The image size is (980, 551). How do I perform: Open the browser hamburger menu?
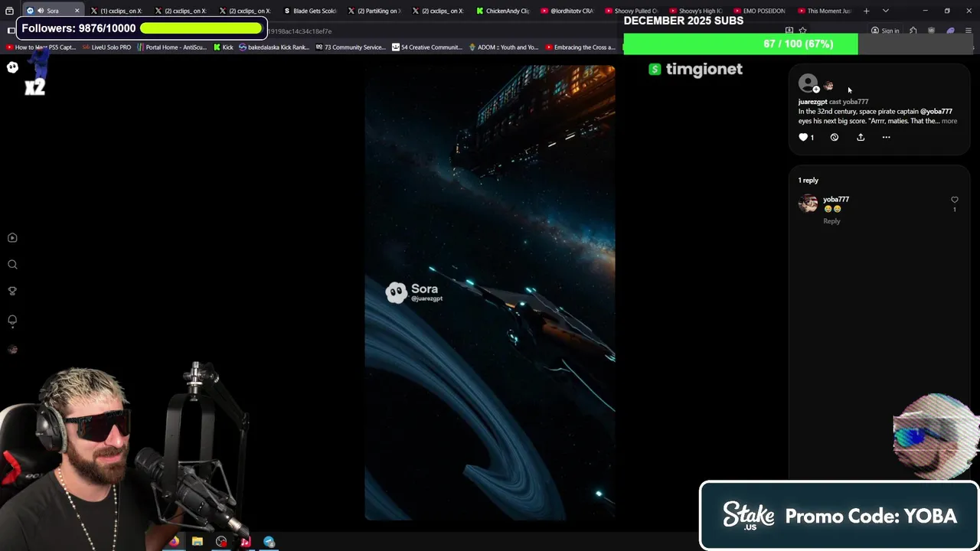[x=969, y=31]
